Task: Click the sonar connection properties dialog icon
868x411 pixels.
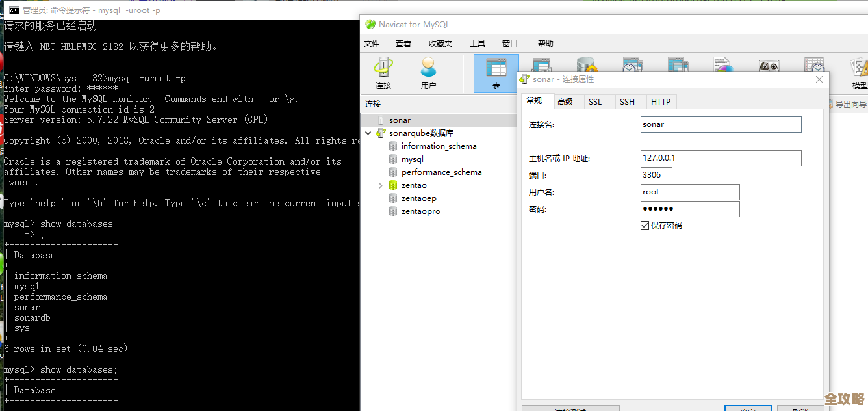Action: (x=524, y=78)
